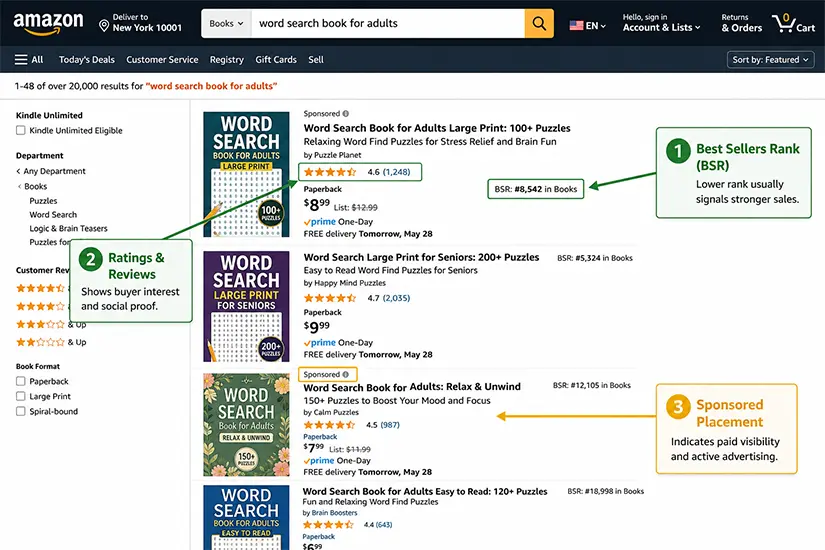The width and height of the screenshot is (825, 550).
Task: Open the Sort by: Featured dropdown
Action: coord(770,59)
